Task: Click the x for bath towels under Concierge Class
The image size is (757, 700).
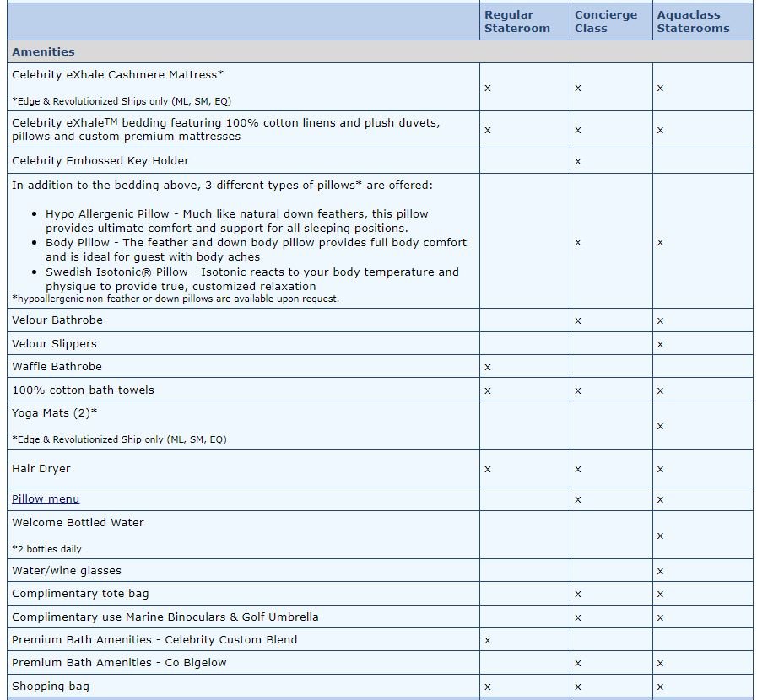Action: (x=578, y=390)
